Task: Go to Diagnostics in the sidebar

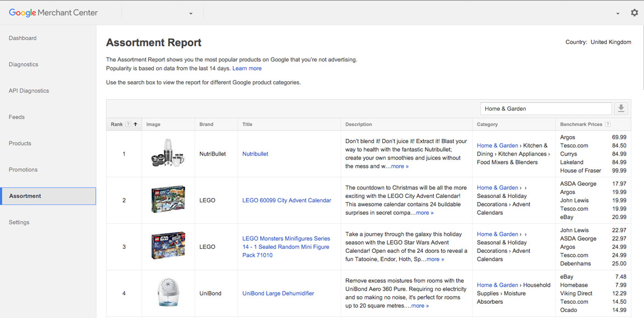Action: [24, 65]
